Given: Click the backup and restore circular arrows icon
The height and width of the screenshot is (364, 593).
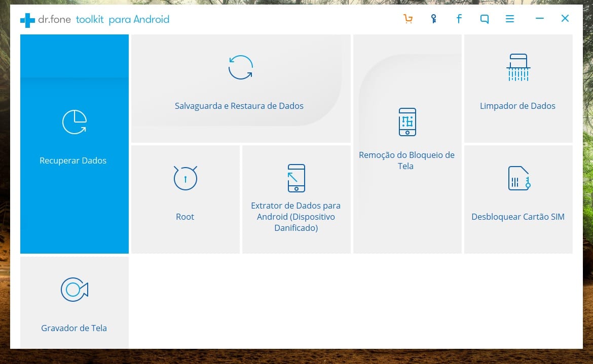Looking at the screenshot, I should click(x=241, y=67).
